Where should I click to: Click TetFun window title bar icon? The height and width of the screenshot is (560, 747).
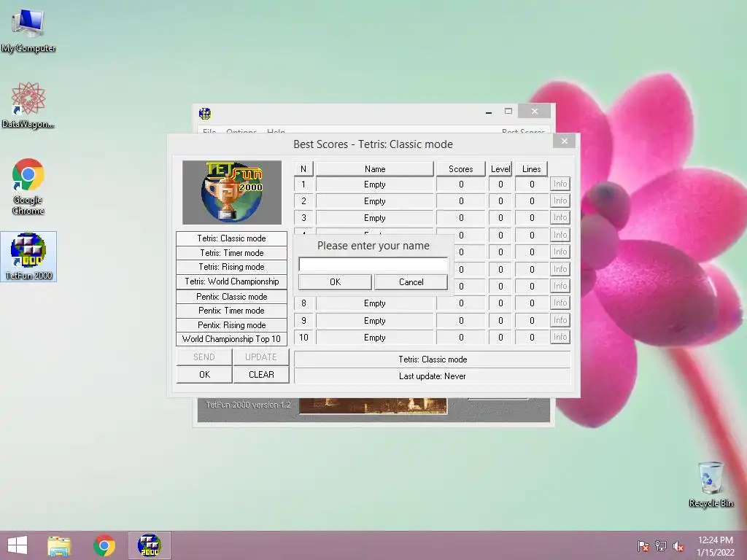coord(205,113)
